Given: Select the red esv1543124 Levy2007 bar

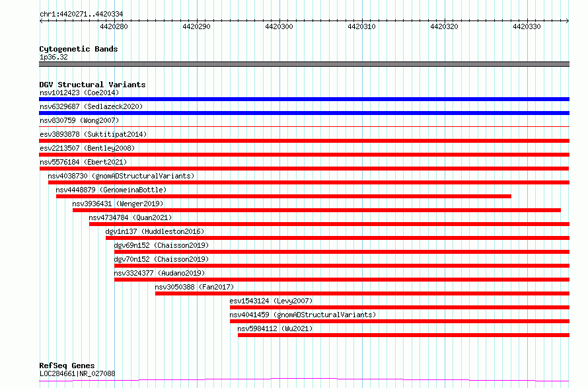Looking at the screenshot, I should pyautogui.click(x=400, y=307).
